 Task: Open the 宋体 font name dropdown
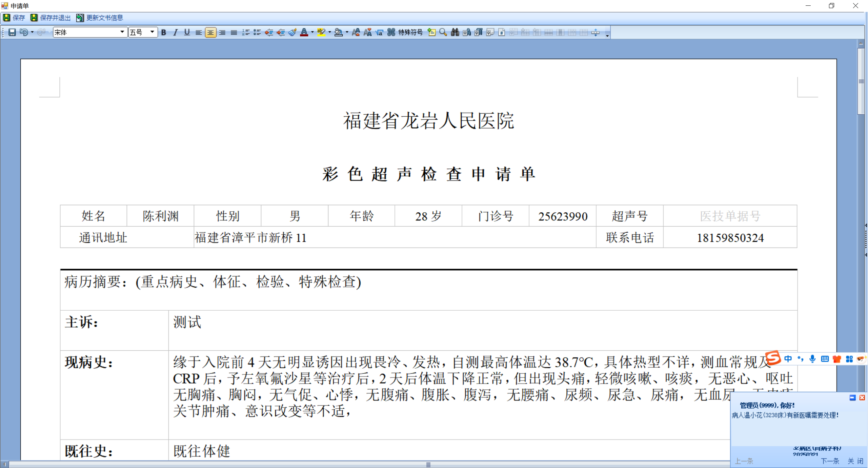[122, 32]
